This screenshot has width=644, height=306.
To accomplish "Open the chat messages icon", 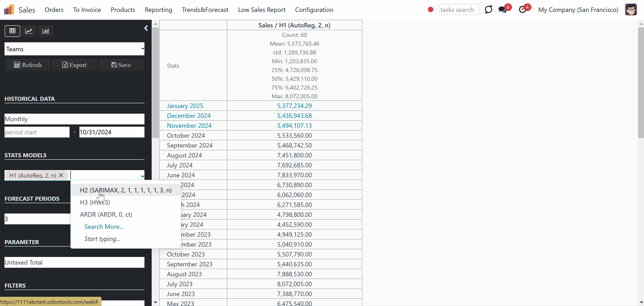I will (x=502, y=10).
